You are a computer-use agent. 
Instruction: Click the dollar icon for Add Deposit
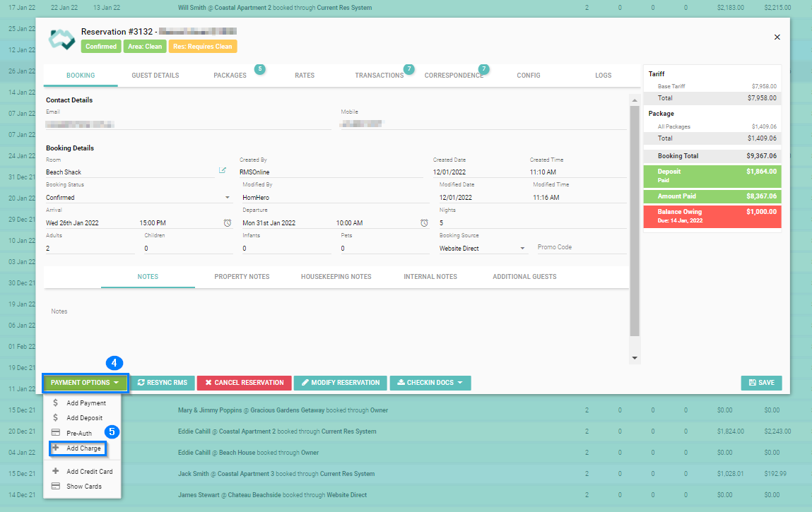click(x=56, y=417)
